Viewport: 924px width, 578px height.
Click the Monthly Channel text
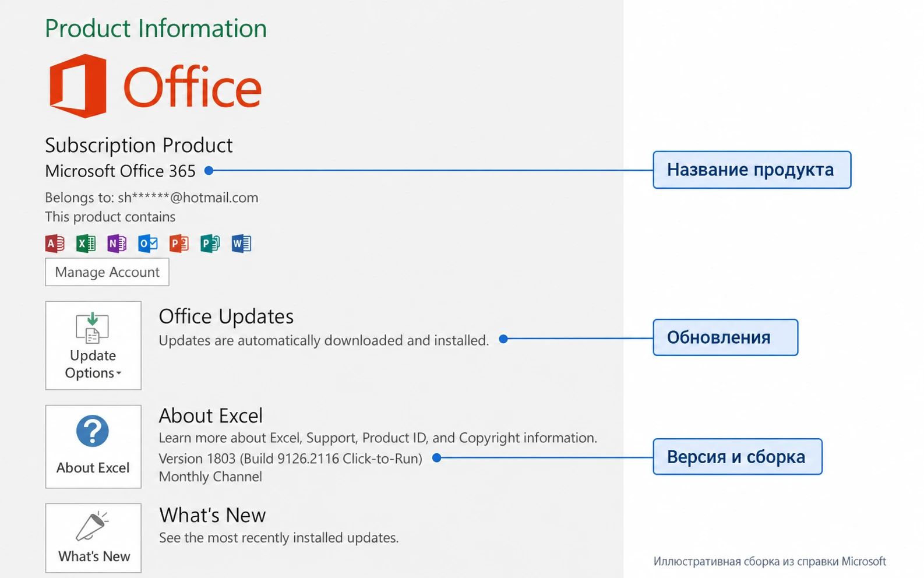click(210, 477)
